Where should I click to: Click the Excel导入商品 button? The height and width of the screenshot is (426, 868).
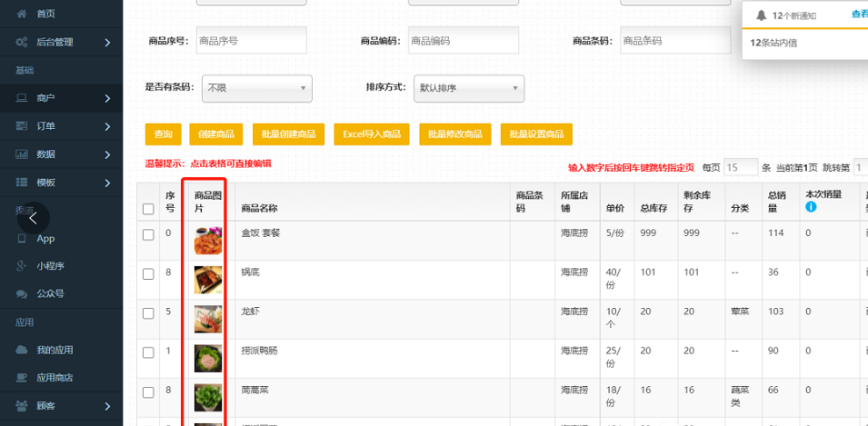(372, 134)
